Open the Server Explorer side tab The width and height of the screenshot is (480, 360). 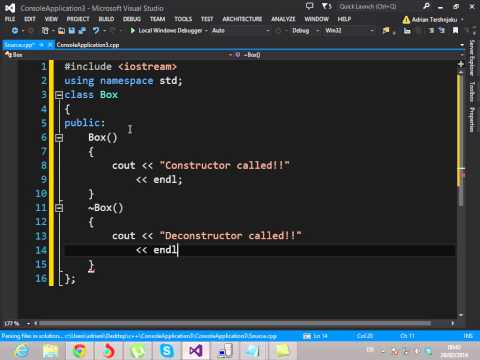coord(472,58)
